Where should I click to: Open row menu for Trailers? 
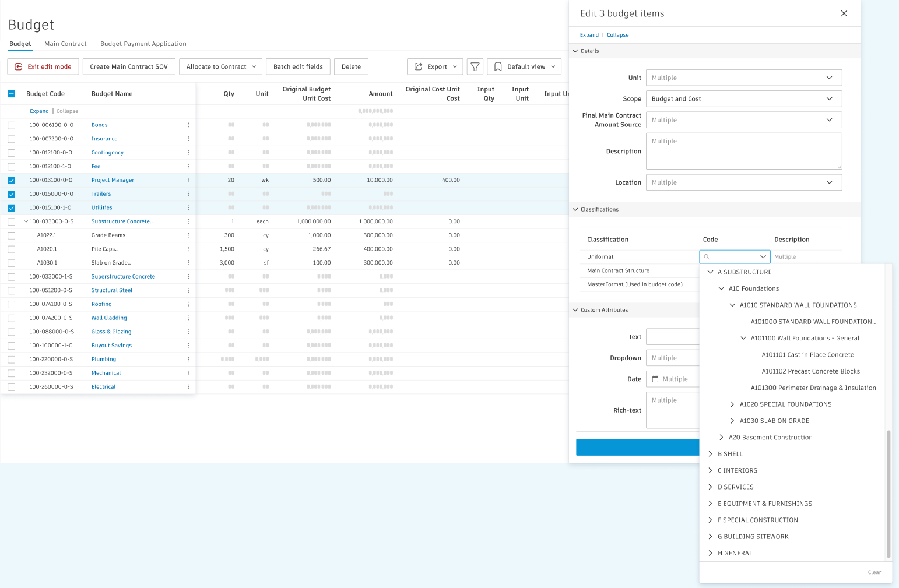(x=188, y=194)
